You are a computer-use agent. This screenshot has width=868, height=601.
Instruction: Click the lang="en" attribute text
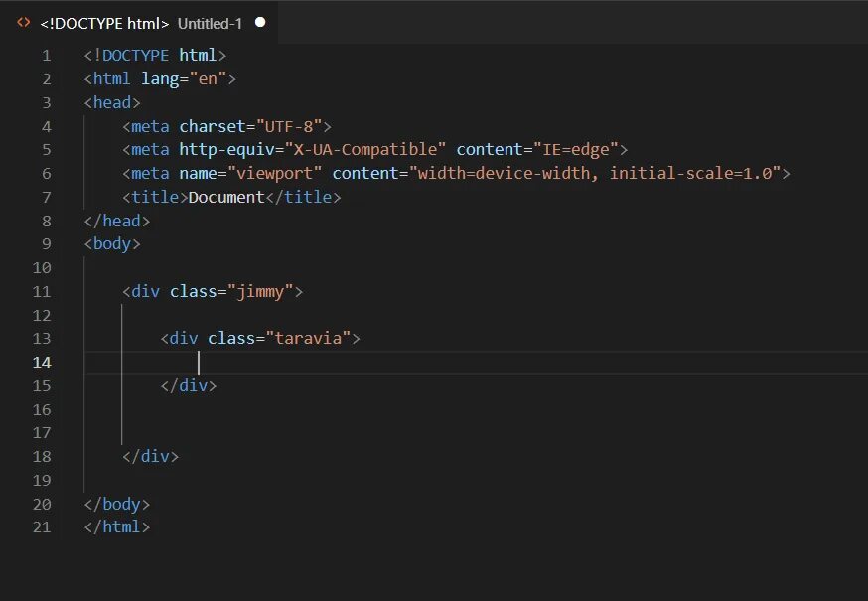(184, 79)
